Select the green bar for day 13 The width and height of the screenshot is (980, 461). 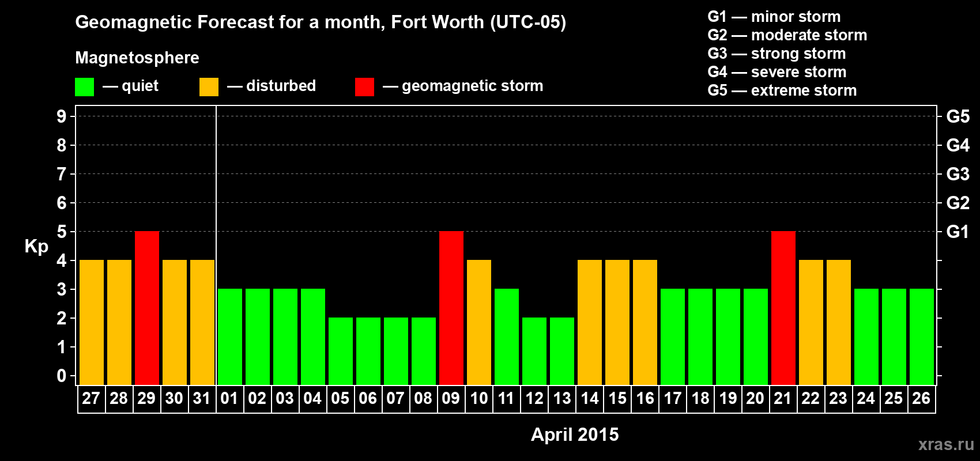point(562,352)
